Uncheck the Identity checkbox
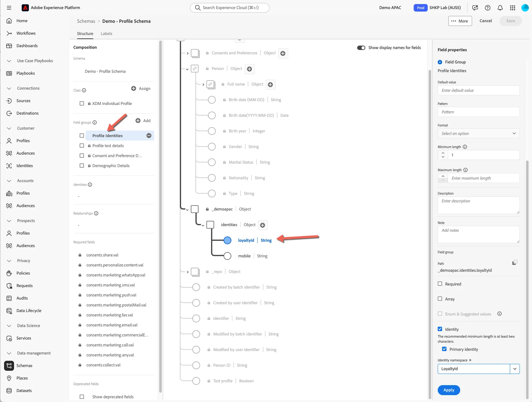 440,329
